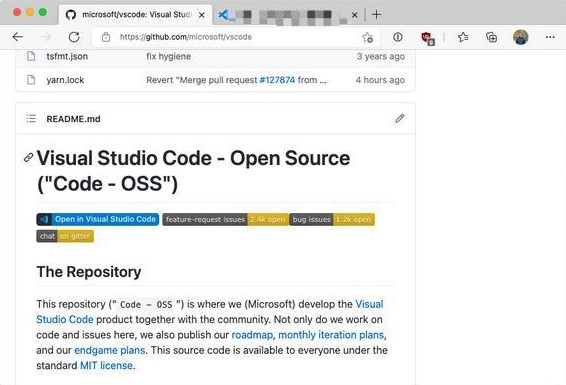The height and width of the screenshot is (385, 566).
Task: Click the README.md file name header
Action: point(73,119)
